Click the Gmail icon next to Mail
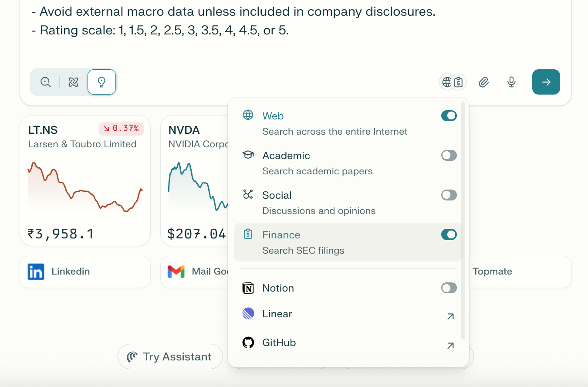The image size is (588, 387). point(176,272)
